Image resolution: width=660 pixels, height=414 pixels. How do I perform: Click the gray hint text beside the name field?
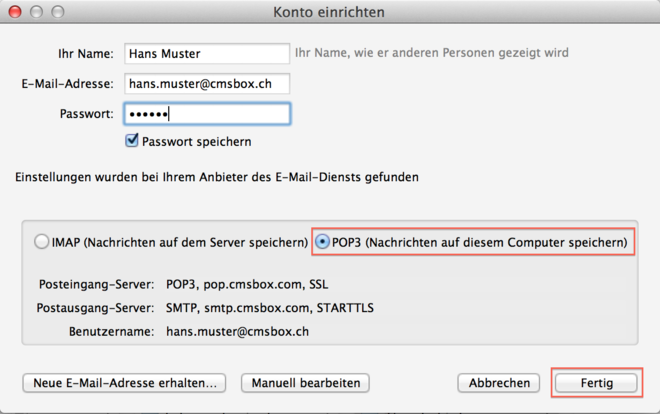(434, 52)
